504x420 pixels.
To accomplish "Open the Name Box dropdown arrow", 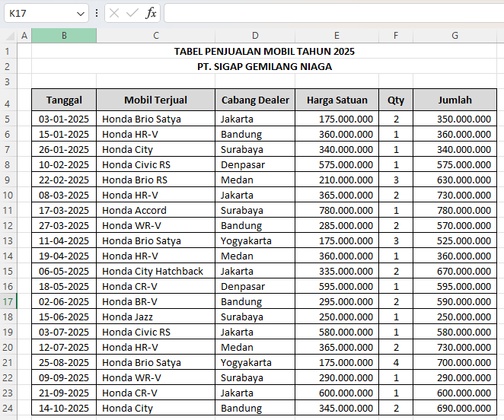I will pos(81,14).
